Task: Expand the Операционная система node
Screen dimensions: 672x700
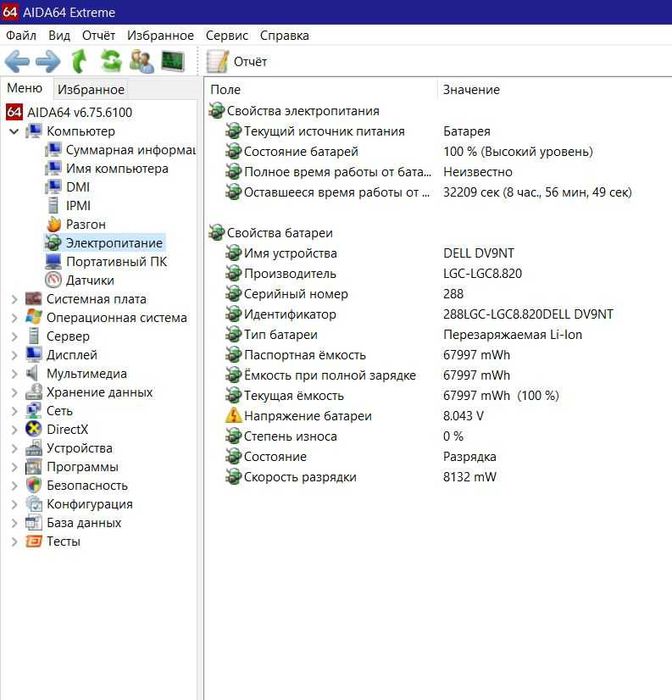Action: (14, 318)
